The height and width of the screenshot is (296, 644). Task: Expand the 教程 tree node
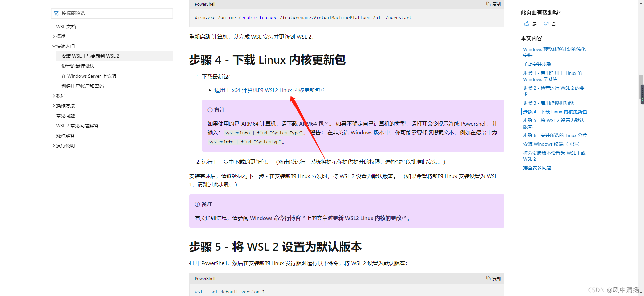pyautogui.click(x=54, y=96)
